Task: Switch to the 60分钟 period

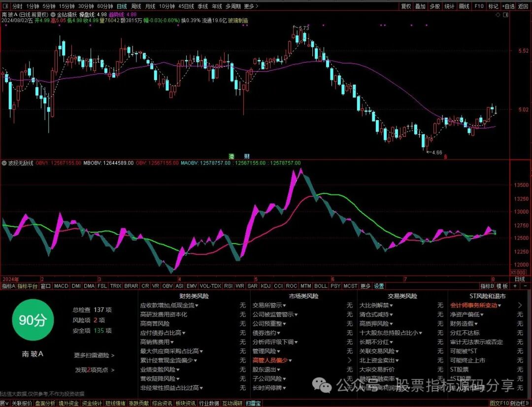Action: coord(105,6)
